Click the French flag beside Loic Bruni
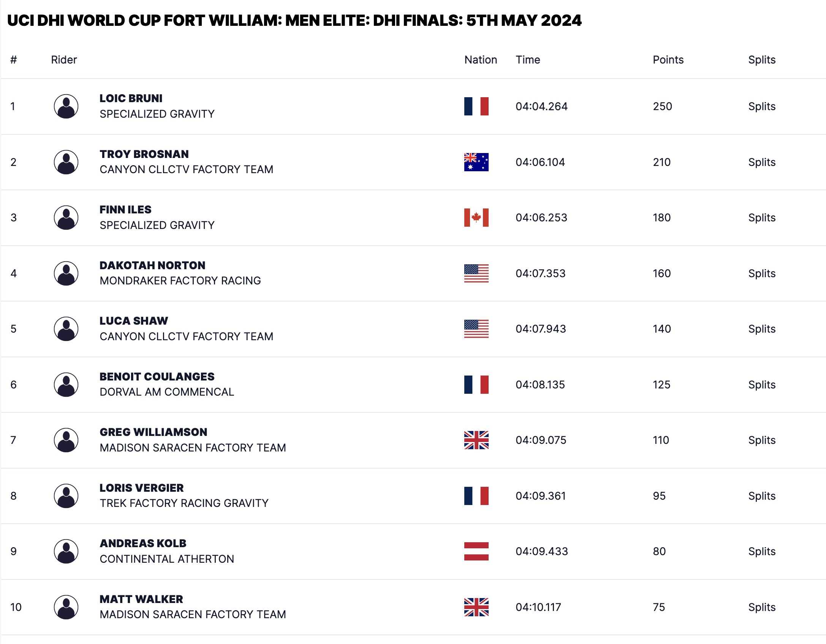This screenshot has width=826, height=644. (476, 106)
